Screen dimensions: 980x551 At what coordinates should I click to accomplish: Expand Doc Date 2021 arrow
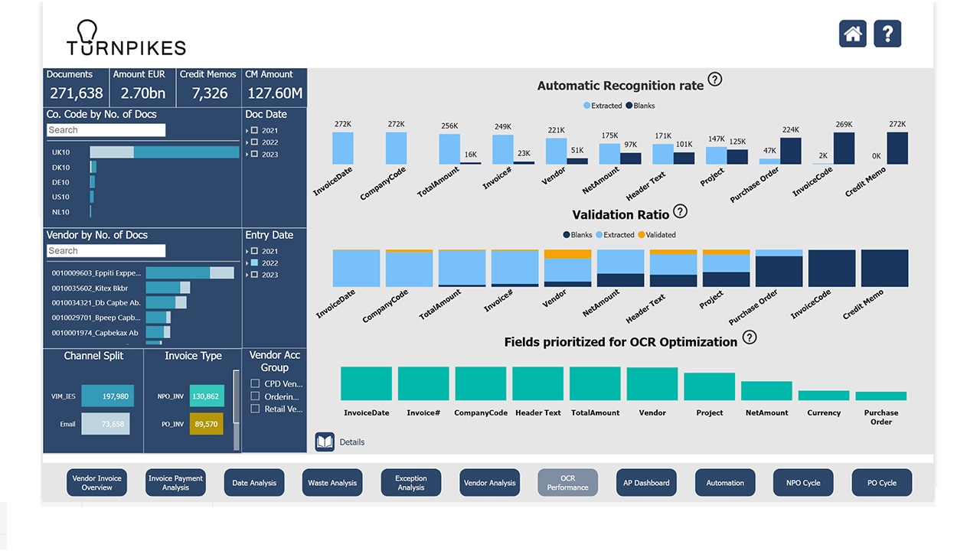click(x=247, y=131)
